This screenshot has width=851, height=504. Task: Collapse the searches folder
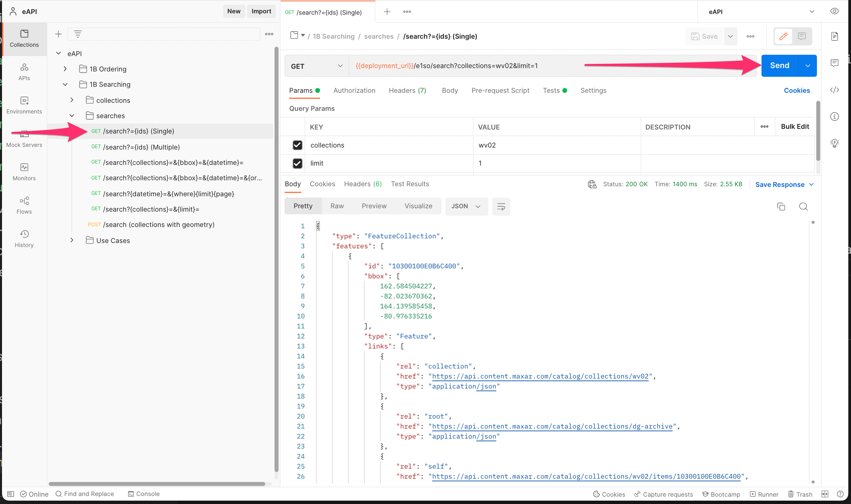pos(72,115)
